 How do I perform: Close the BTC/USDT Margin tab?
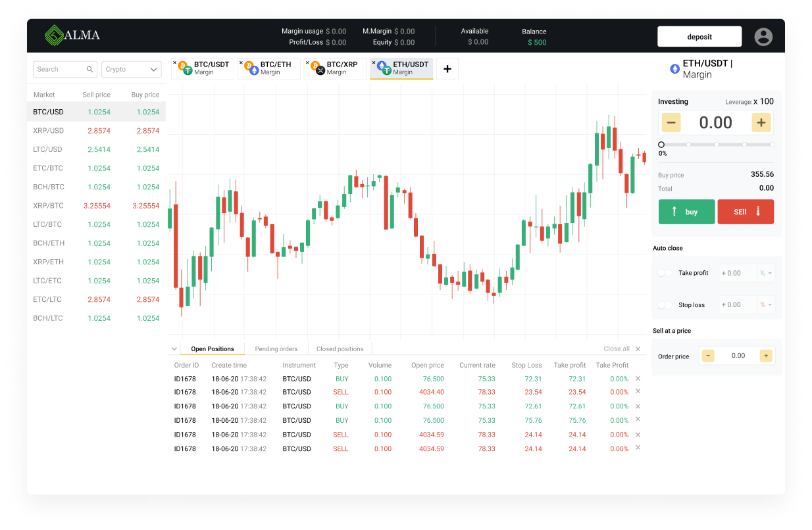[x=175, y=63]
